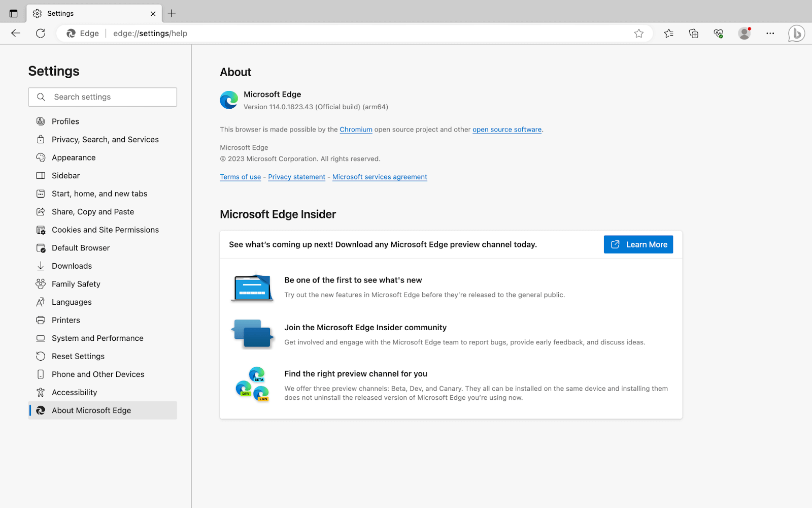Open the Favorites list icon
The width and height of the screenshot is (812, 508).
click(x=668, y=33)
